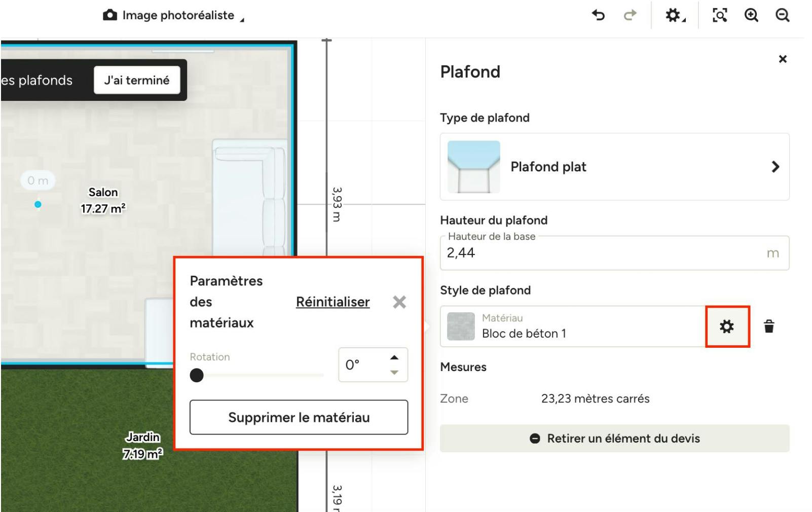Decrease rotation with the down arrow
The height and width of the screenshot is (512, 812).
tap(394, 373)
